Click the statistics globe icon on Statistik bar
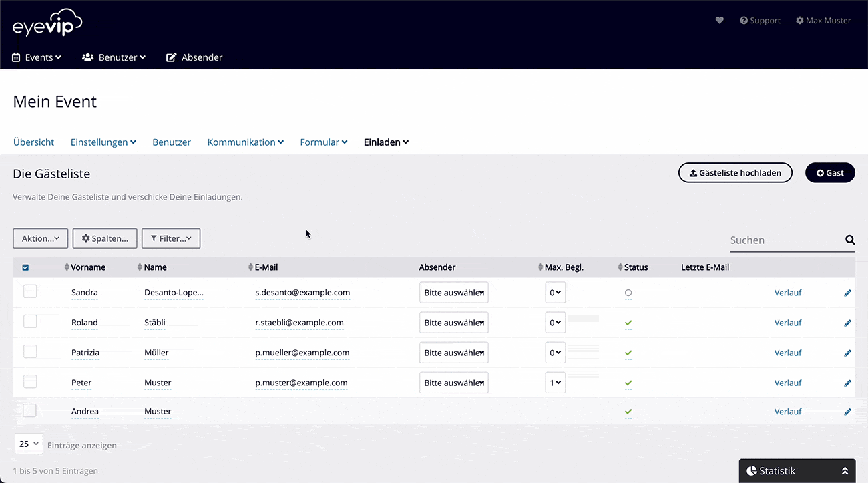The image size is (868, 483). point(751,470)
